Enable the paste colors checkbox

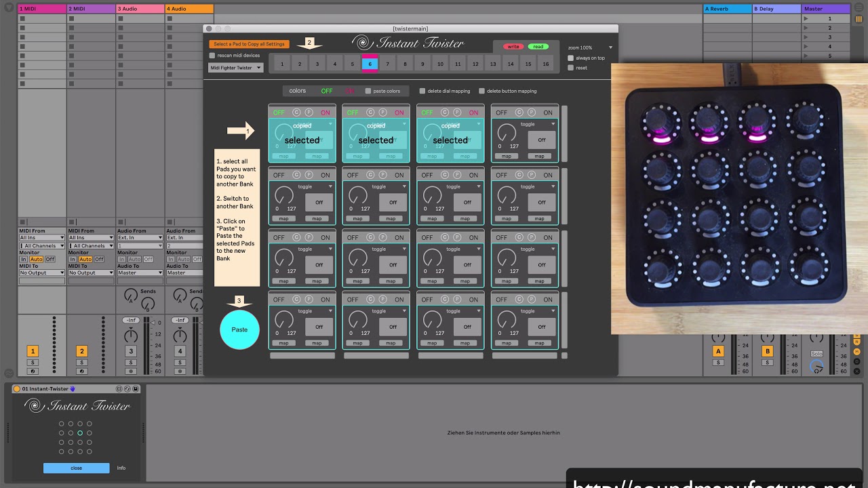(368, 91)
